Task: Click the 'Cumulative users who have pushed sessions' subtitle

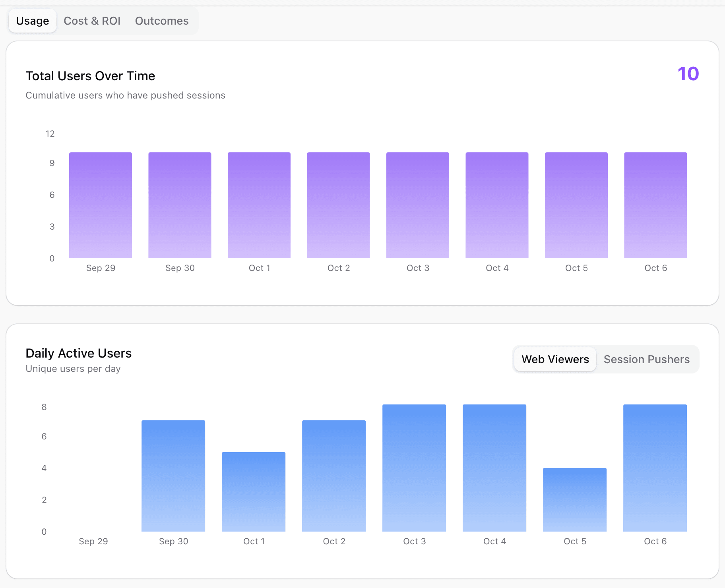Action: 125,95
